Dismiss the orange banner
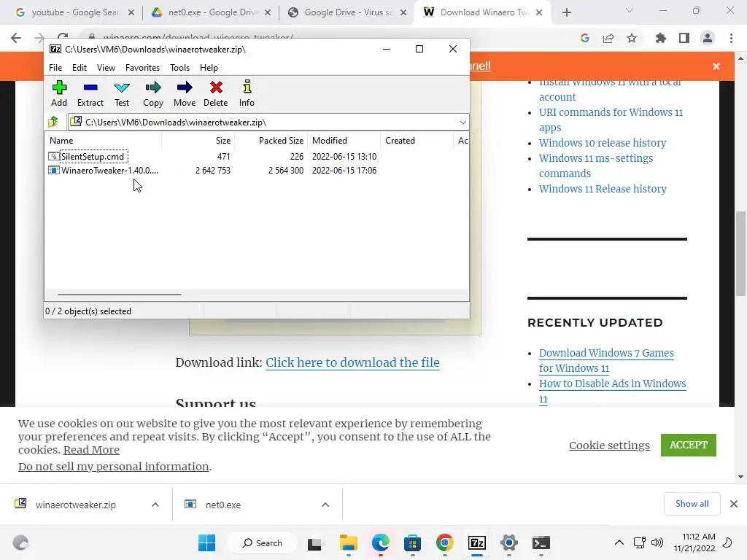Image resolution: width=747 pixels, height=560 pixels. [x=716, y=66]
